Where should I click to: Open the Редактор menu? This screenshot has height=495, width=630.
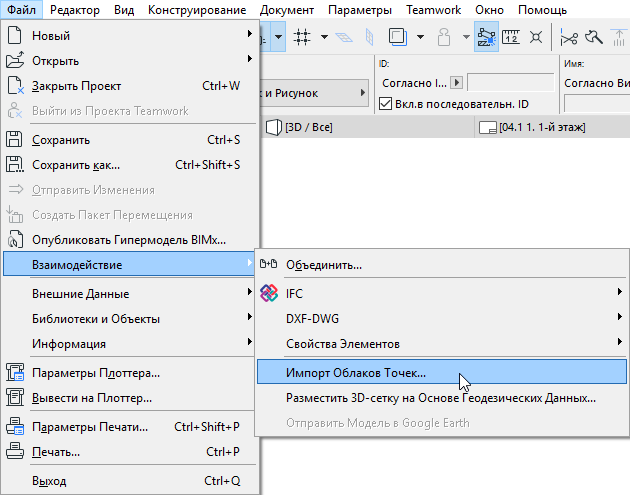coord(75,9)
